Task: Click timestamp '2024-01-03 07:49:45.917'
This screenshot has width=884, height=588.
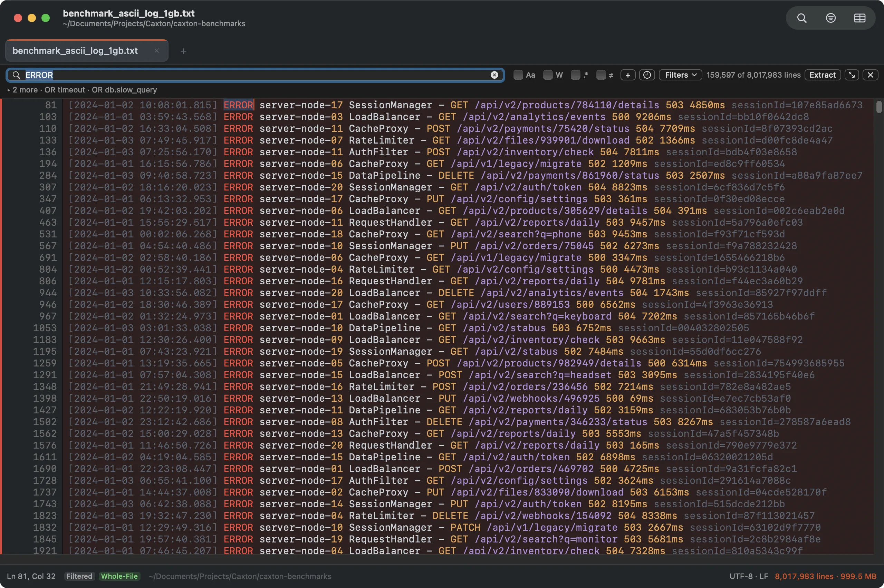Action: (143, 140)
